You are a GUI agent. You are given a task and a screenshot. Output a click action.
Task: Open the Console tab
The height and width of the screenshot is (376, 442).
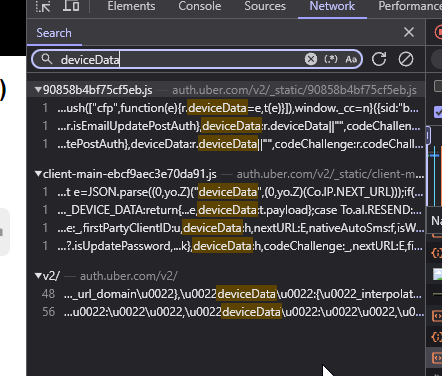(x=200, y=6)
